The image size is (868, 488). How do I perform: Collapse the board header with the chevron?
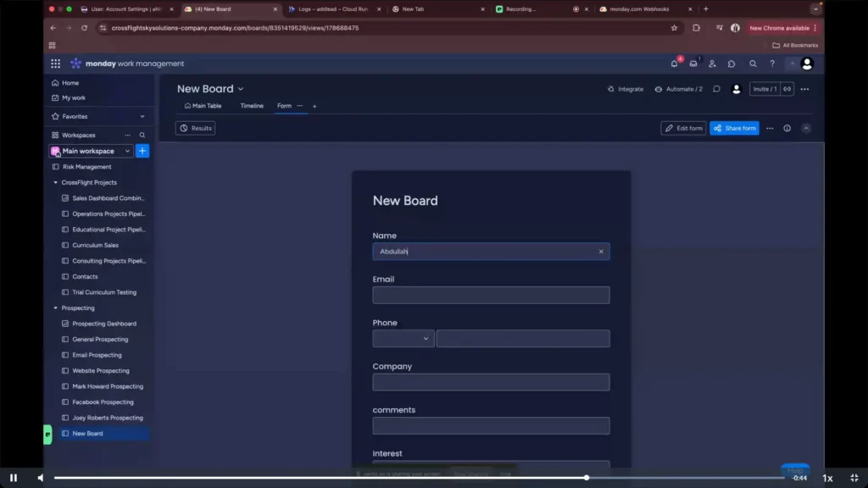click(x=806, y=128)
